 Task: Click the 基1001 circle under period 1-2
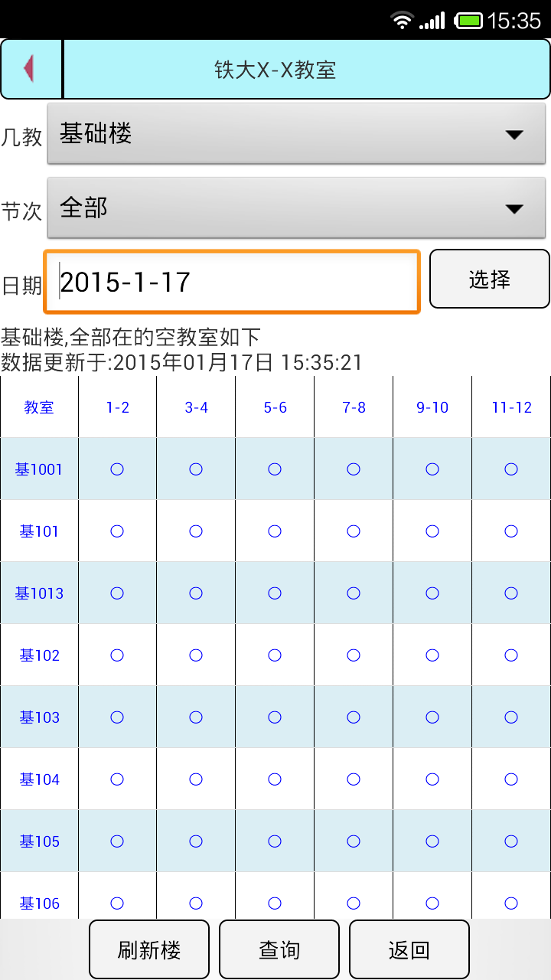coord(117,469)
